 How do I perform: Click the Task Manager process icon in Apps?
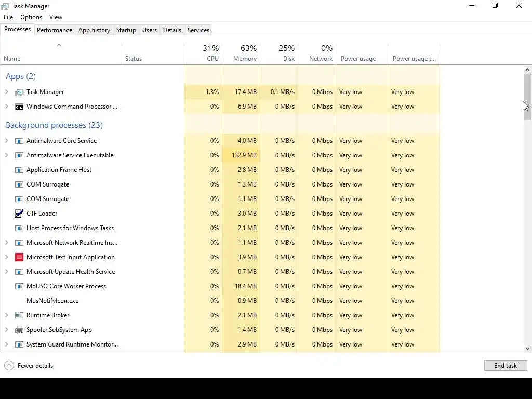pyautogui.click(x=19, y=92)
